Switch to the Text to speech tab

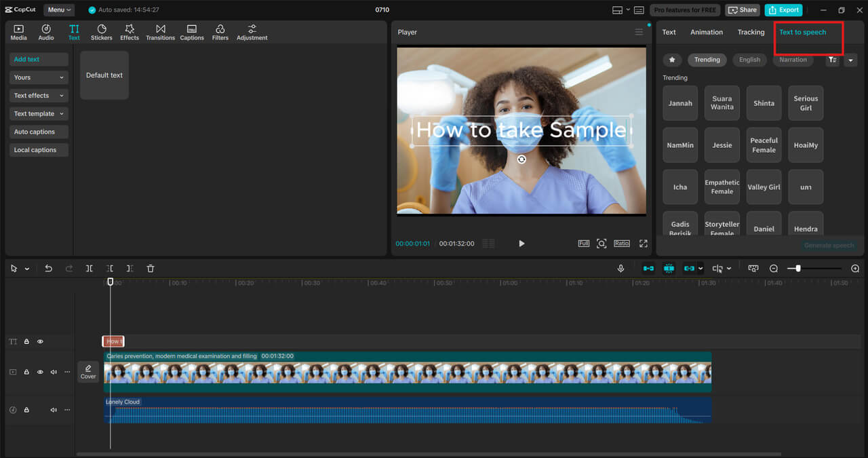pyautogui.click(x=803, y=32)
